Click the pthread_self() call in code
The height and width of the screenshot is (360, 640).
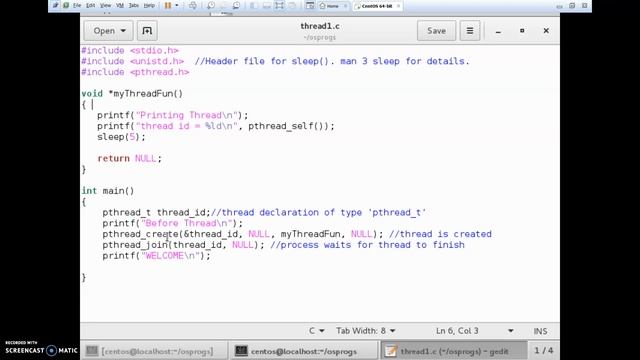coord(288,126)
